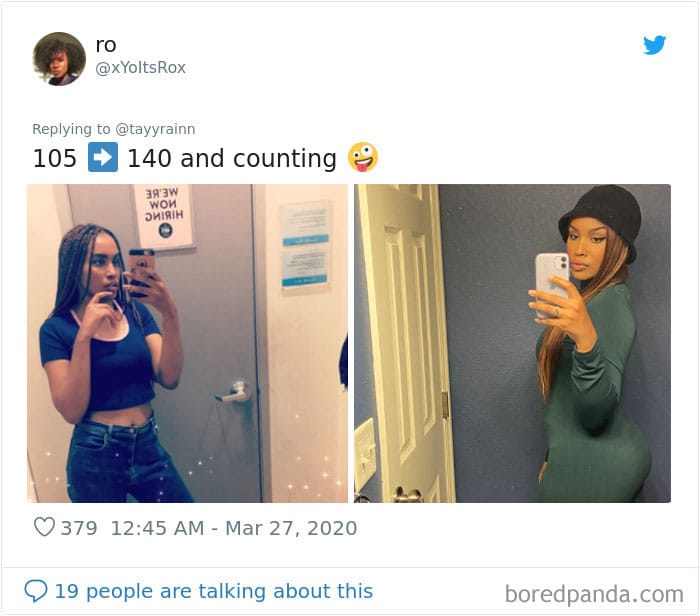Visit the @tayyrainn mention link

click(155, 129)
